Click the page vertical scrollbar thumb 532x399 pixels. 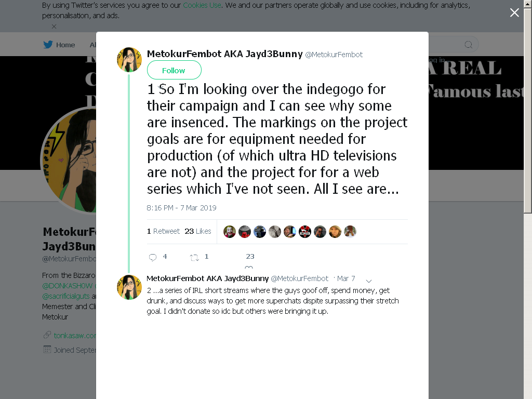(x=528, y=107)
